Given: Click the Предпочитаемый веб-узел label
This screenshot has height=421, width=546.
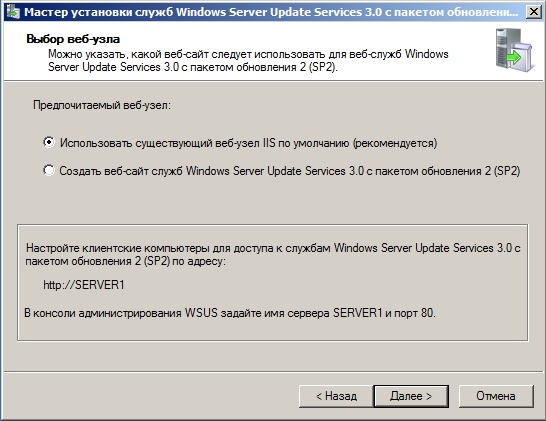Looking at the screenshot, I should pyautogui.click(x=102, y=105).
